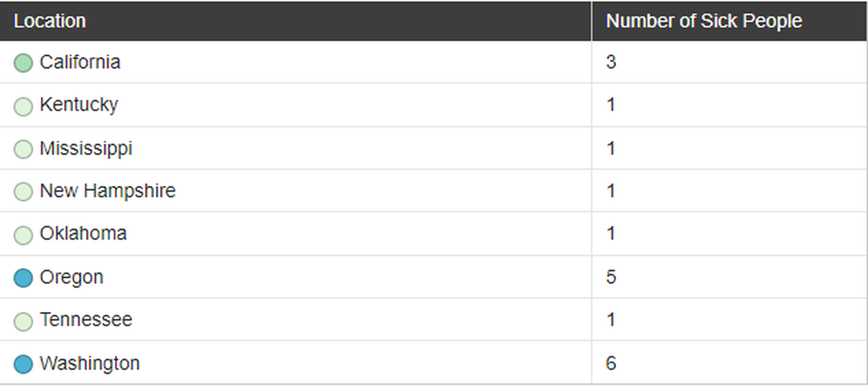This screenshot has height=389, width=868.
Task: Click Oregon's sick count of 5
Action: pyautogui.click(x=611, y=276)
